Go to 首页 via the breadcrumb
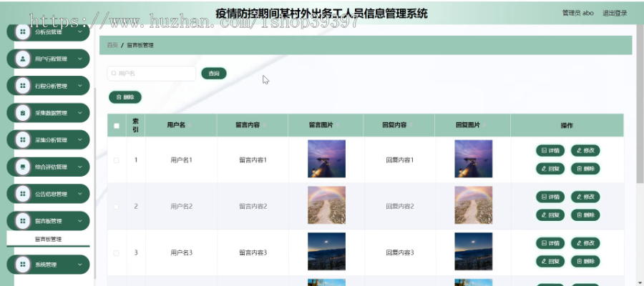 click(112, 45)
